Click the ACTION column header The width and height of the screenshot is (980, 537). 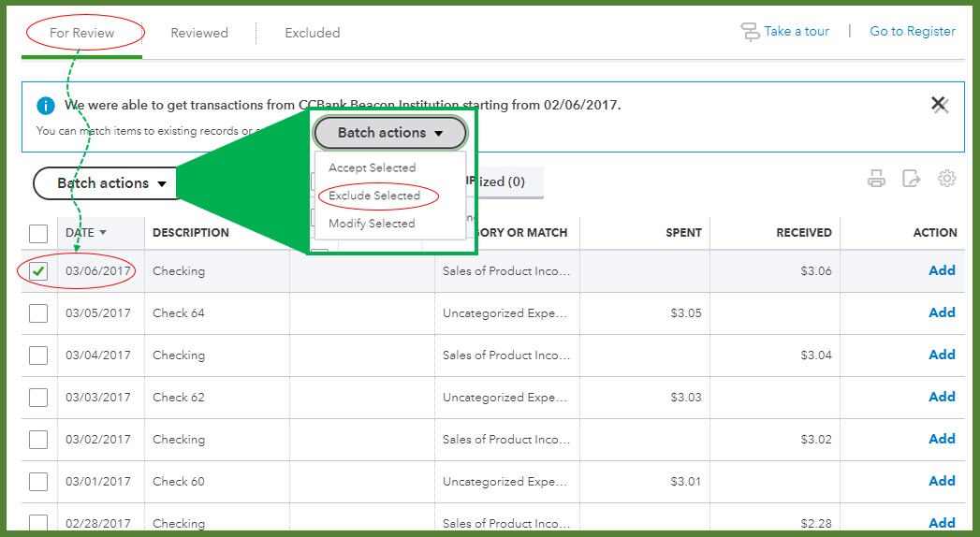[935, 232]
